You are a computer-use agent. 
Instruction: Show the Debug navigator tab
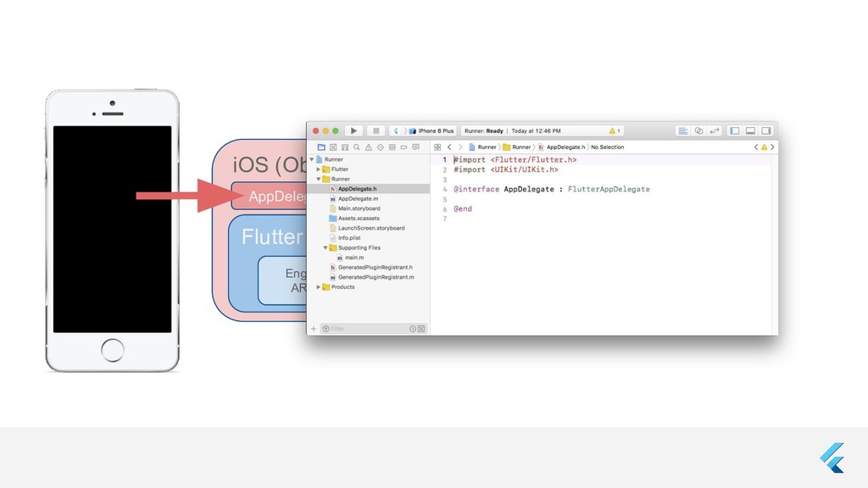tap(392, 147)
